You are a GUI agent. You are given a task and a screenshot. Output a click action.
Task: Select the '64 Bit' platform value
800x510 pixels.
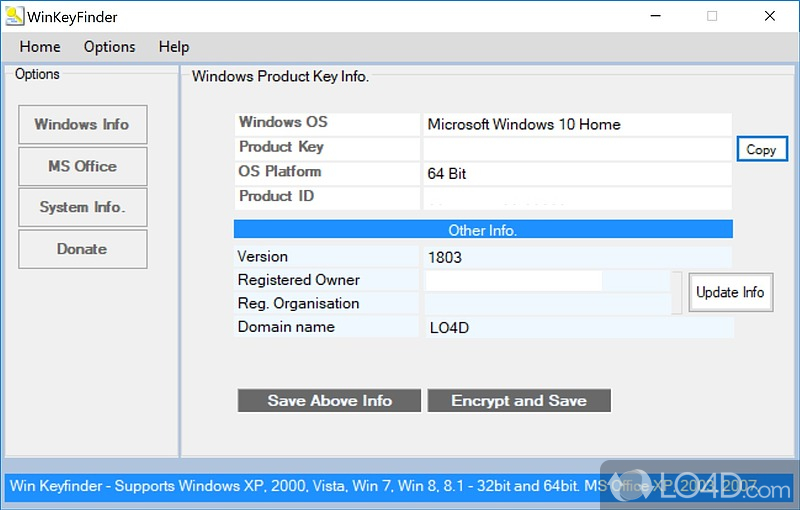[446, 174]
